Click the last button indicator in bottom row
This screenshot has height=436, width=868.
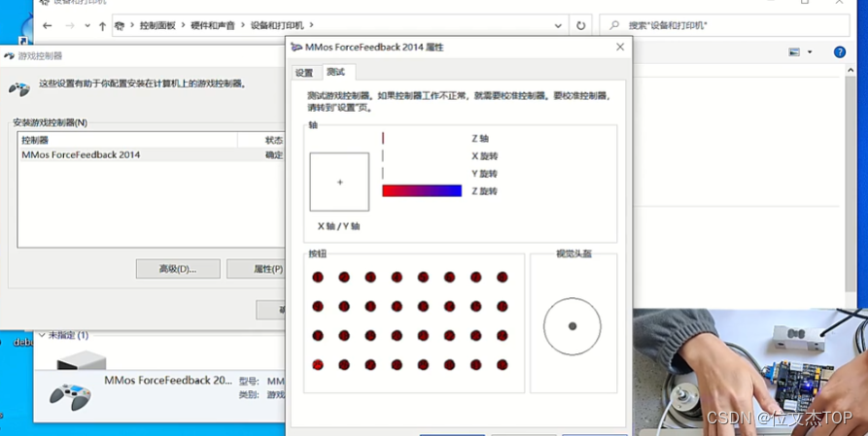tap(503, 364)
